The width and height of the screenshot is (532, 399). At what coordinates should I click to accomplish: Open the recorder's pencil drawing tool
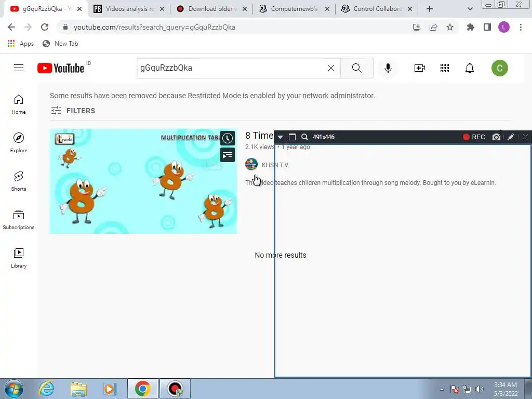point(511,137)
